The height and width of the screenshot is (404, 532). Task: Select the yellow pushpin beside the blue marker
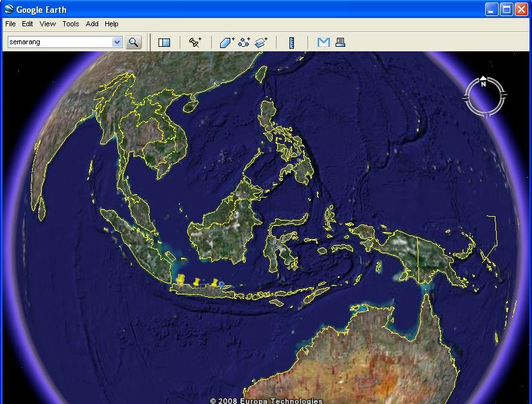pos(214,283)
